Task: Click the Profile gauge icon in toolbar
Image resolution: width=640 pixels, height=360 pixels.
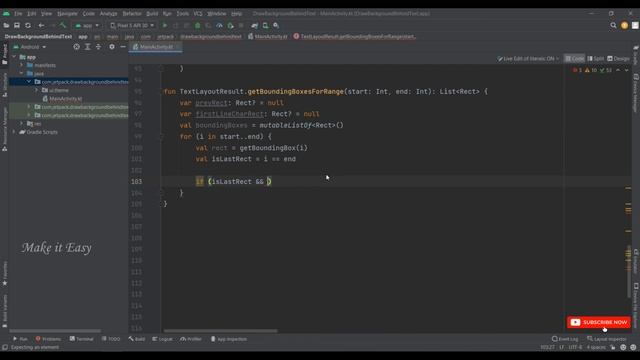Action: point(219,25)
